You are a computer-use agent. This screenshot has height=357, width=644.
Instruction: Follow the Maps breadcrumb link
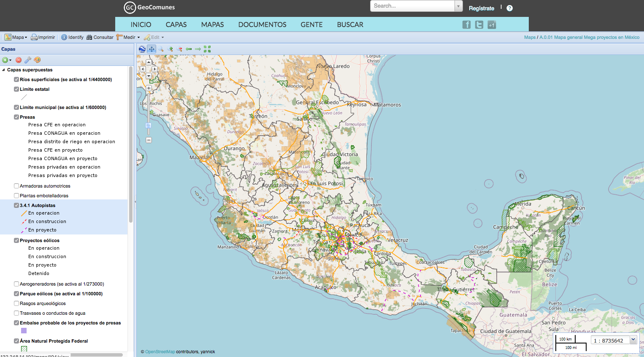click(530, 37)
